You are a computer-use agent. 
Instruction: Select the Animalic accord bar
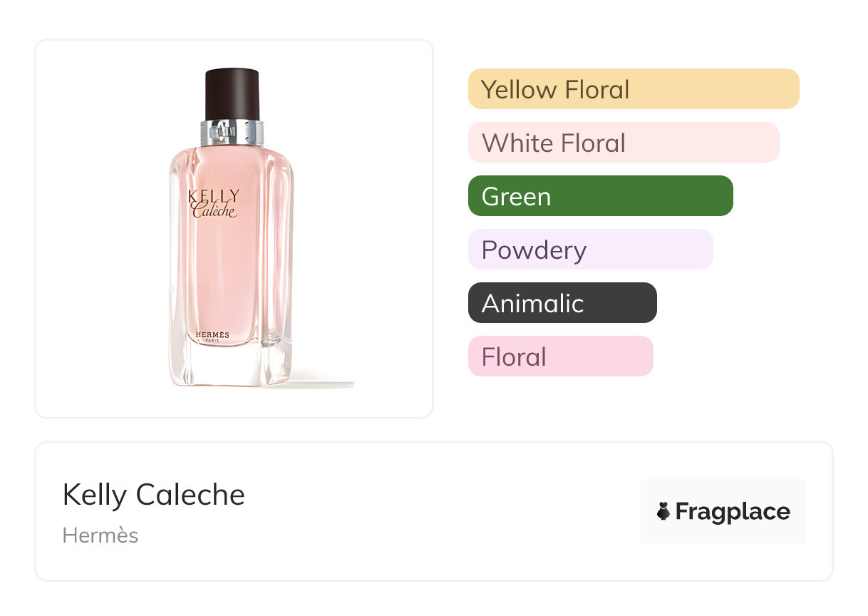[x=562, y=303]
